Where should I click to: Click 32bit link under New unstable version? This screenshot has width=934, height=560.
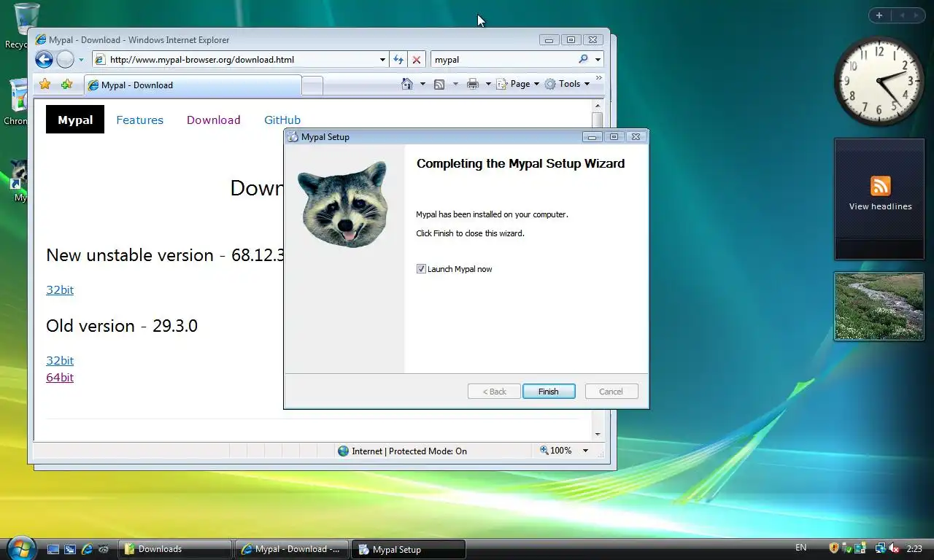[x=60, y=289]
